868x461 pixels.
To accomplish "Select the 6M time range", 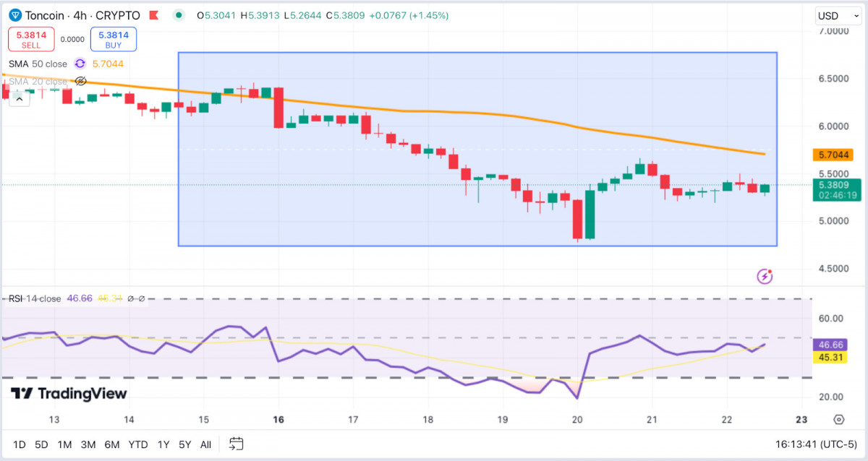I will coord(112,444).
